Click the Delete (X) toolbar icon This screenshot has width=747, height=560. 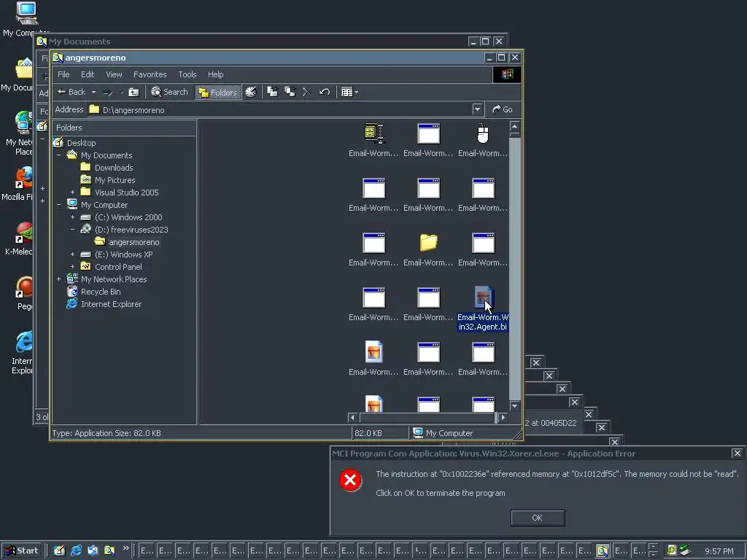point(307,92)
